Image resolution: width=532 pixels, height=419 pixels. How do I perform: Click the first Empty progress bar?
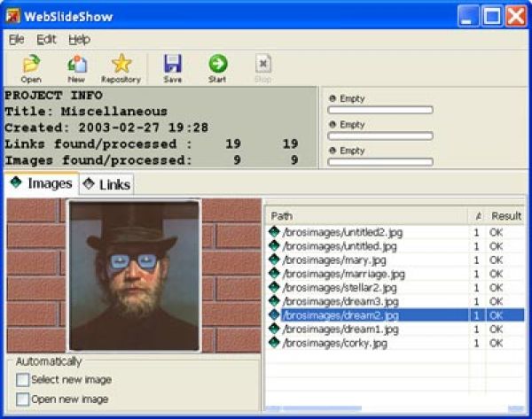[x=380, y=110]
